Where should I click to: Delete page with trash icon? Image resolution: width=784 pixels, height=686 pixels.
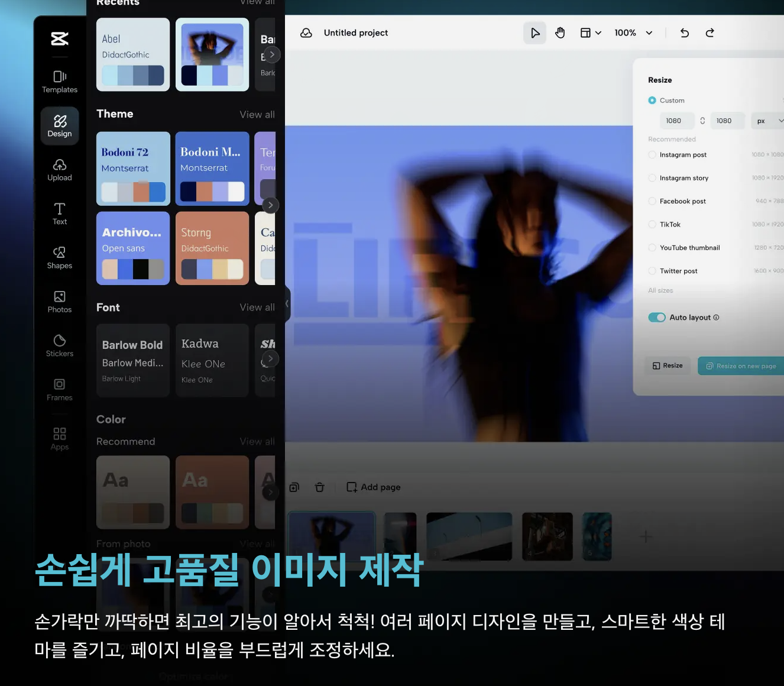319,487
